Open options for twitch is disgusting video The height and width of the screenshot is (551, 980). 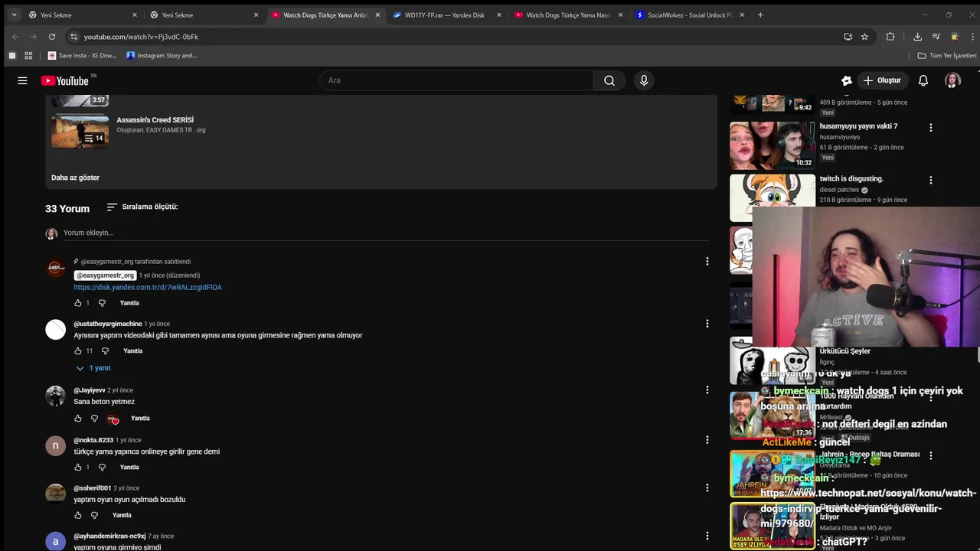(x=931, y=181)
